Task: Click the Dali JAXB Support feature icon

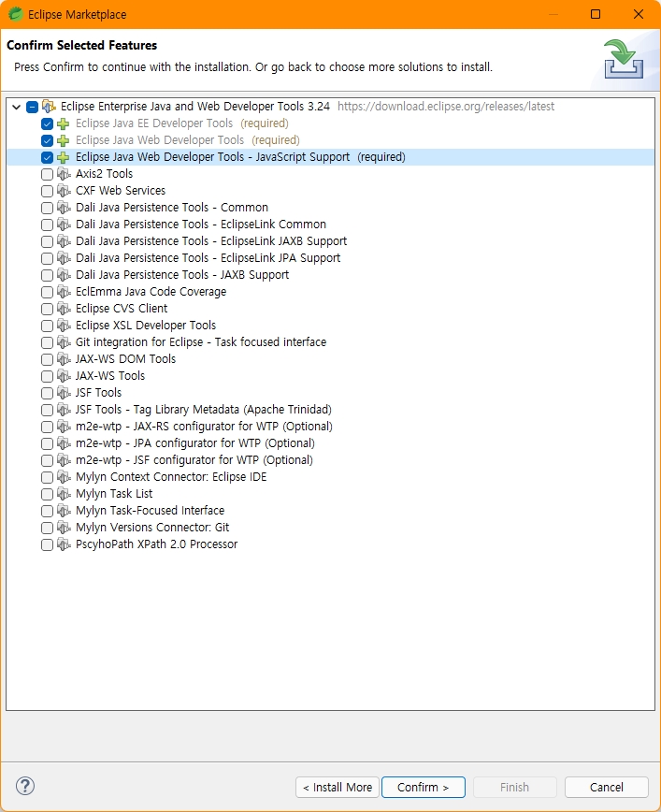Action: tap(64, 275)
